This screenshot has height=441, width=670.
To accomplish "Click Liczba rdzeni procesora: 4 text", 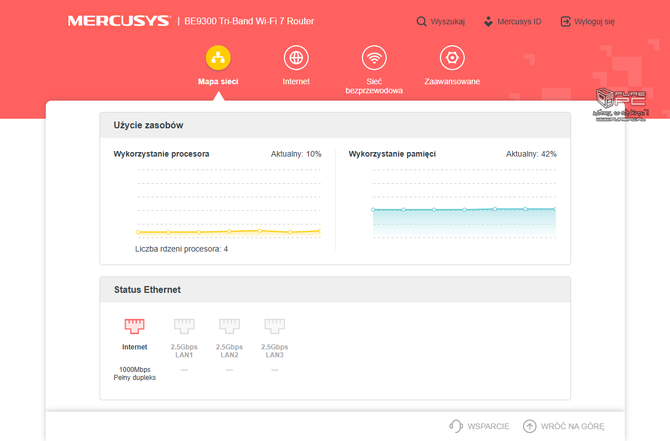I will point(182,249).
